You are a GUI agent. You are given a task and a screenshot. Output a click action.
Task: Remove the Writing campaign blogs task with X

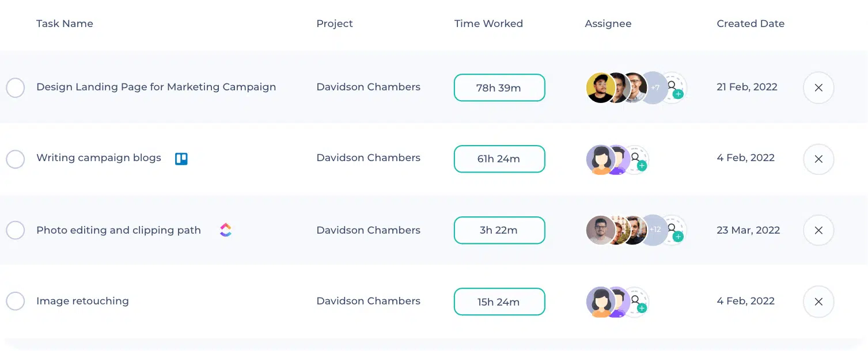[818, 159]
